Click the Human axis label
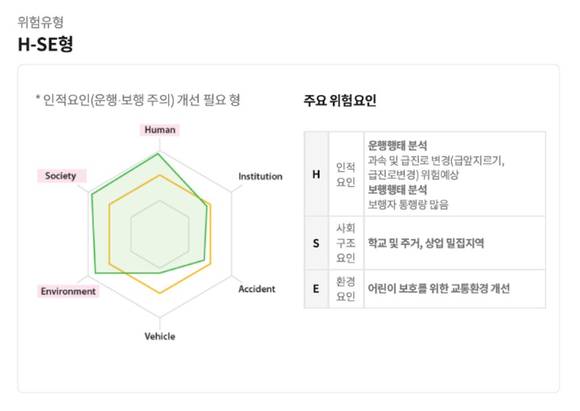The height and width of the screenshot is (411, 580). tap(160, 130)
